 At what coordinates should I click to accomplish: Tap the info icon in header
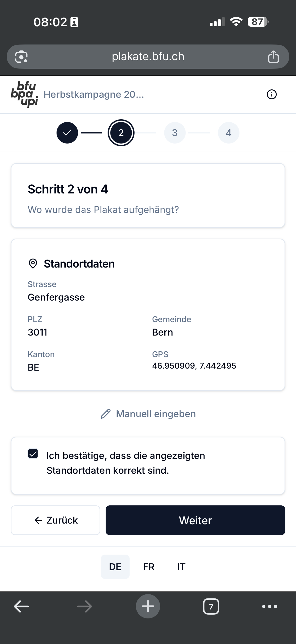271,94
